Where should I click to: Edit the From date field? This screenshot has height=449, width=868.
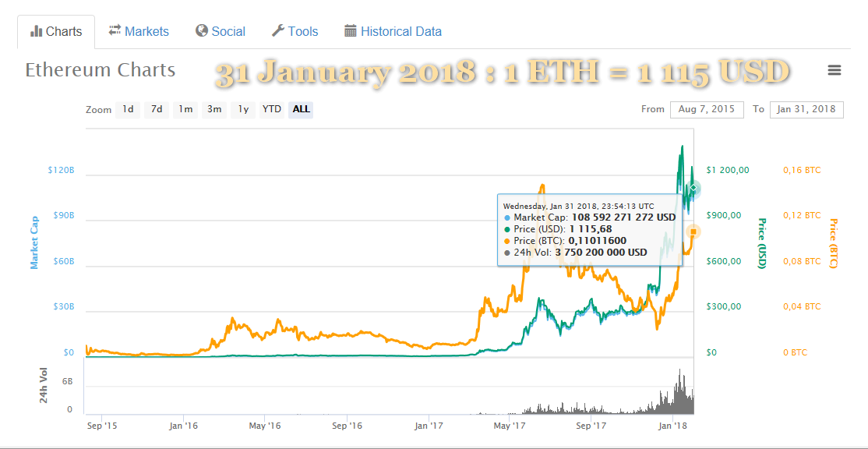(707, 110)
